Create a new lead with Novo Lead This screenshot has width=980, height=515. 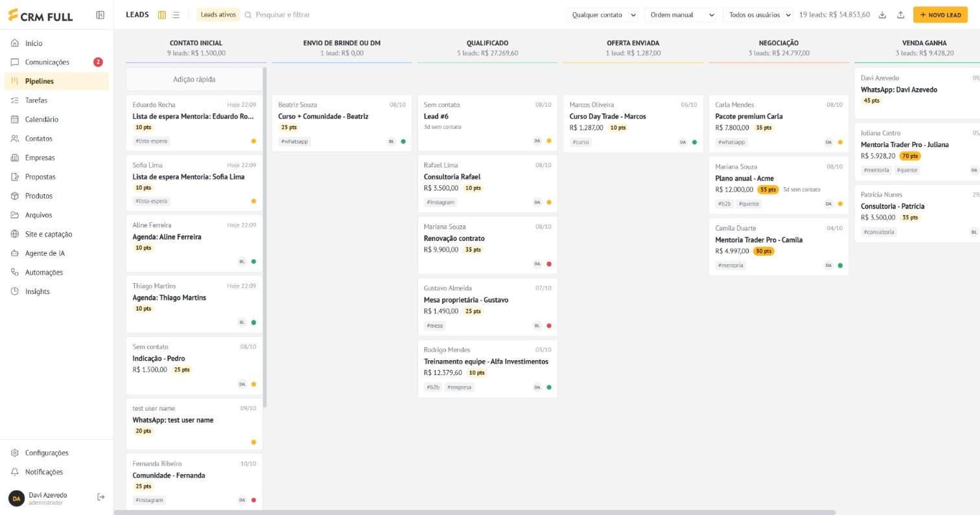click(x=940, y=15)
